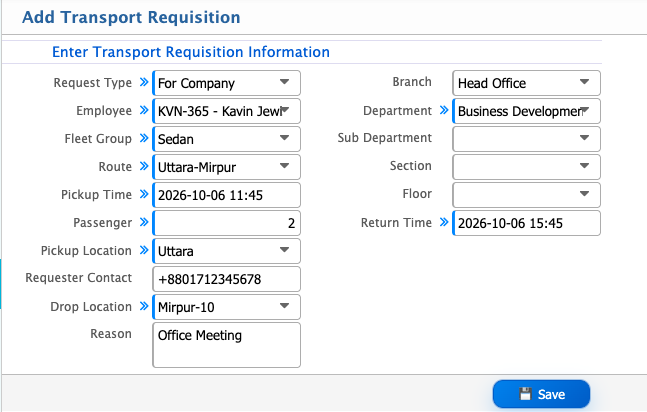This screenshot has height=412, width=647.
Task: Click the Request Type label
Action: coord(92,83)
